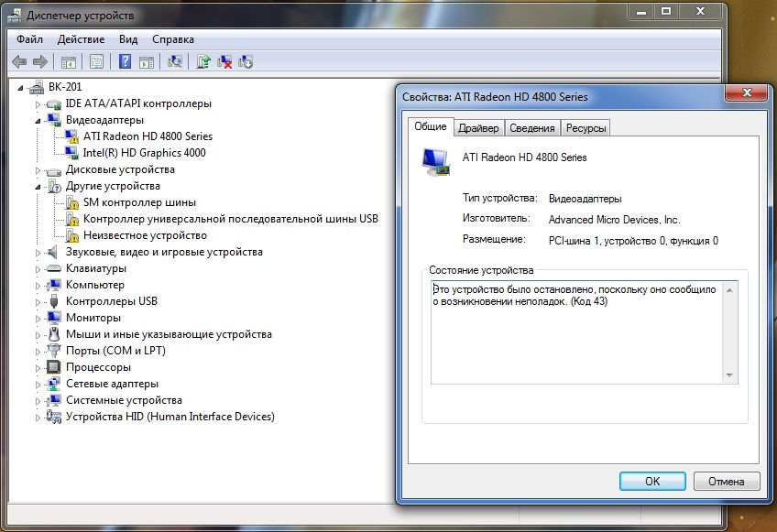Screen dimensions: 777x532
Task: Click the ATI Radeon warning adapter icon in tree
Action: point(71,136)
